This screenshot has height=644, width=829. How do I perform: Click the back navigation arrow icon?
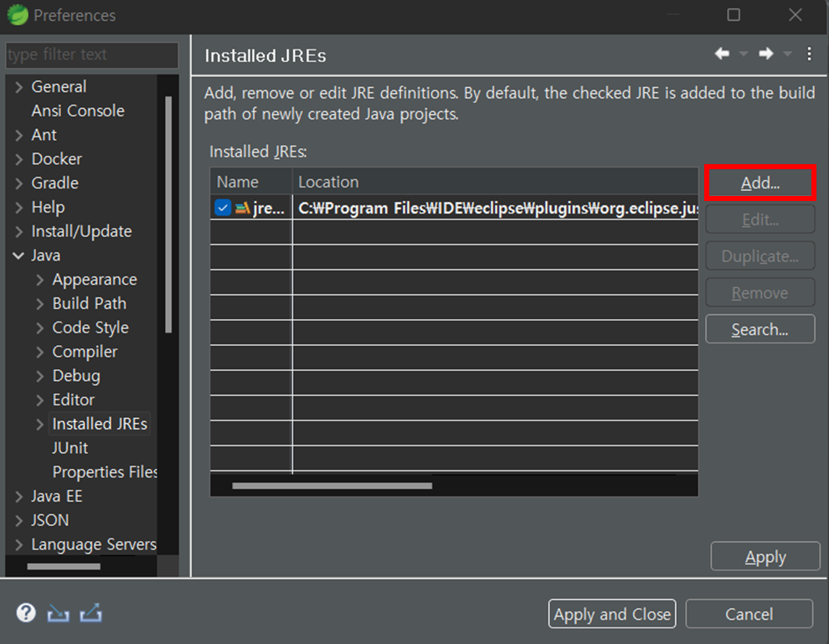(x=722, y=54)
